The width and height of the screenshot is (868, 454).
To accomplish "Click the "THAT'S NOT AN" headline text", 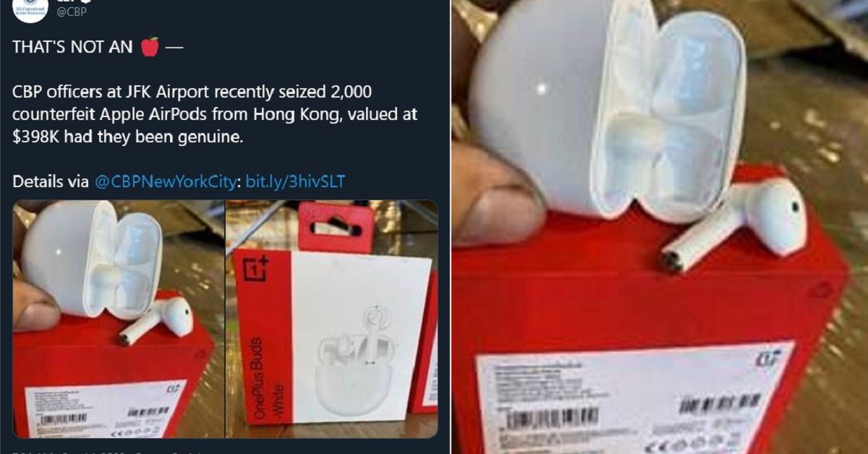I will 72,47.
